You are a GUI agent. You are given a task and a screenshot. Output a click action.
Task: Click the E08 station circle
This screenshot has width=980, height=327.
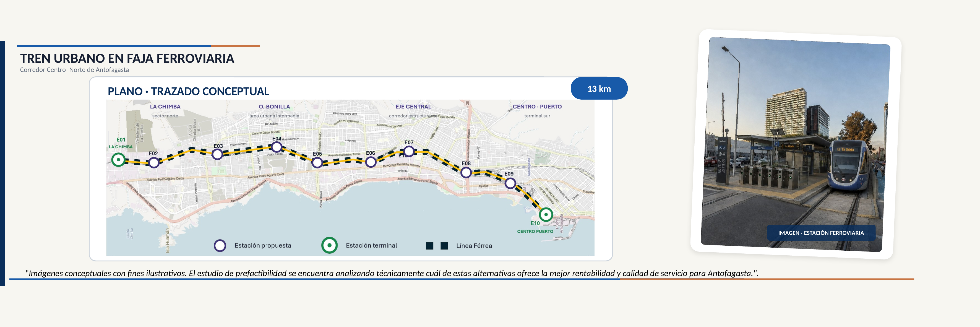466,173
